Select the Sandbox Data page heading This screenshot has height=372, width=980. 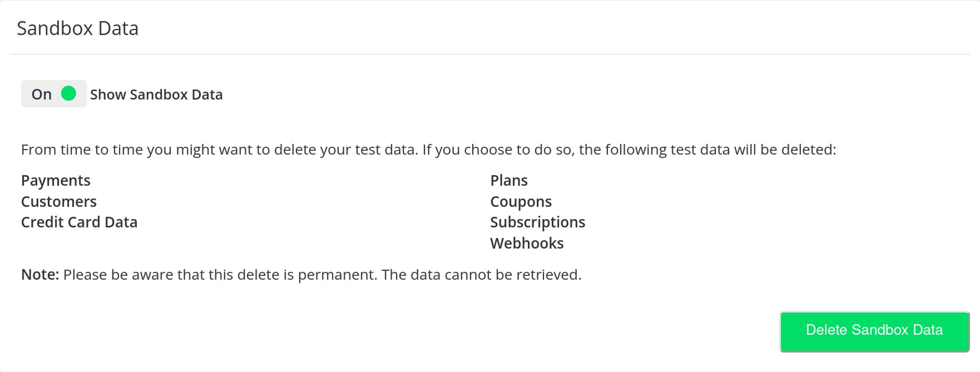click(x=78, y=29)
